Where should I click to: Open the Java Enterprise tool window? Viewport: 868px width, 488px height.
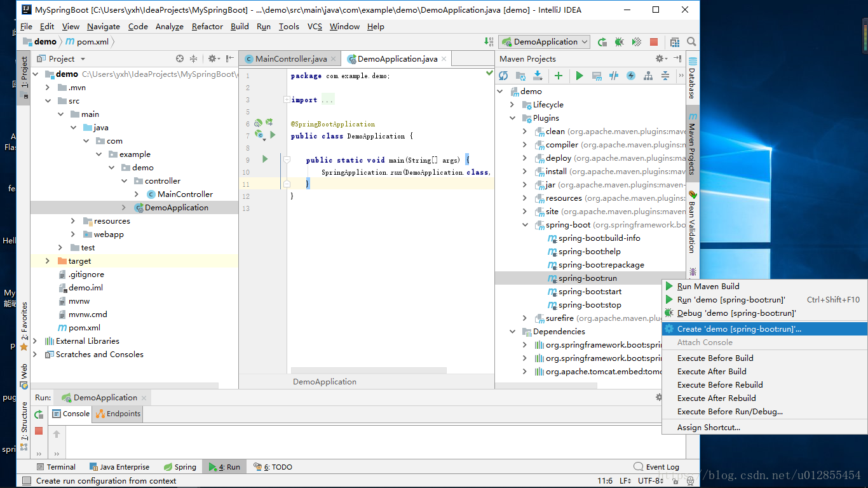pos(119,467)
